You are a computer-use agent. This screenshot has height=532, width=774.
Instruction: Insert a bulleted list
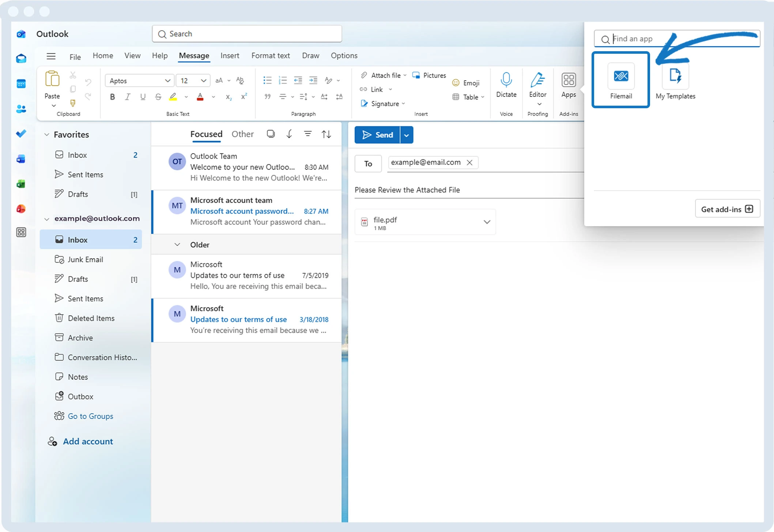[267, 80]
